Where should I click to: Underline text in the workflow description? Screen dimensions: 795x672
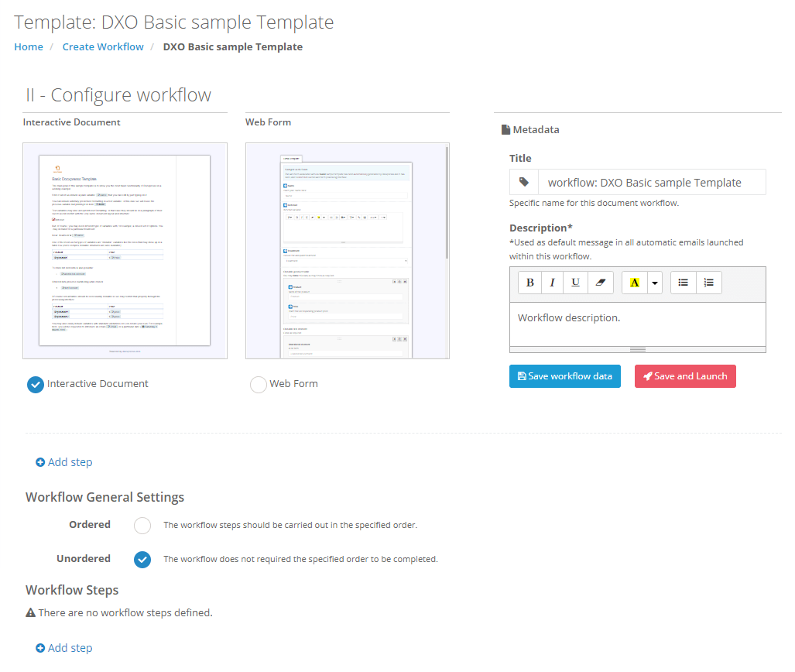tap(575, 283)
